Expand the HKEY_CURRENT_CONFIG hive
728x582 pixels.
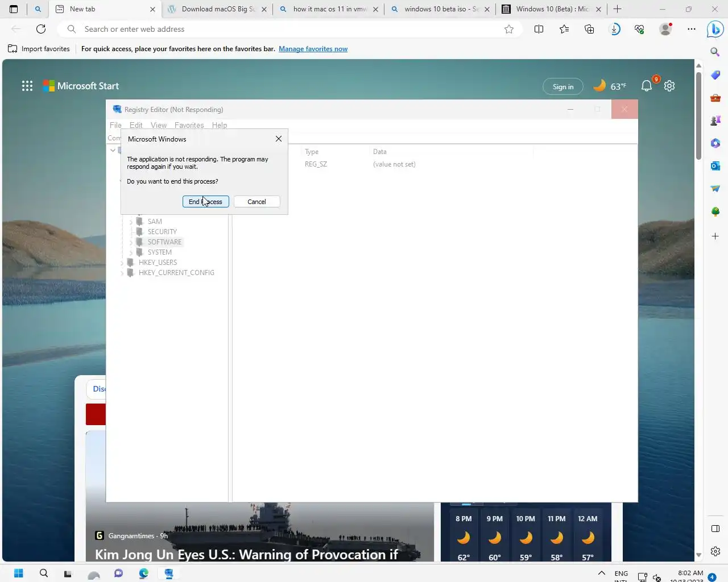(122, 273)
